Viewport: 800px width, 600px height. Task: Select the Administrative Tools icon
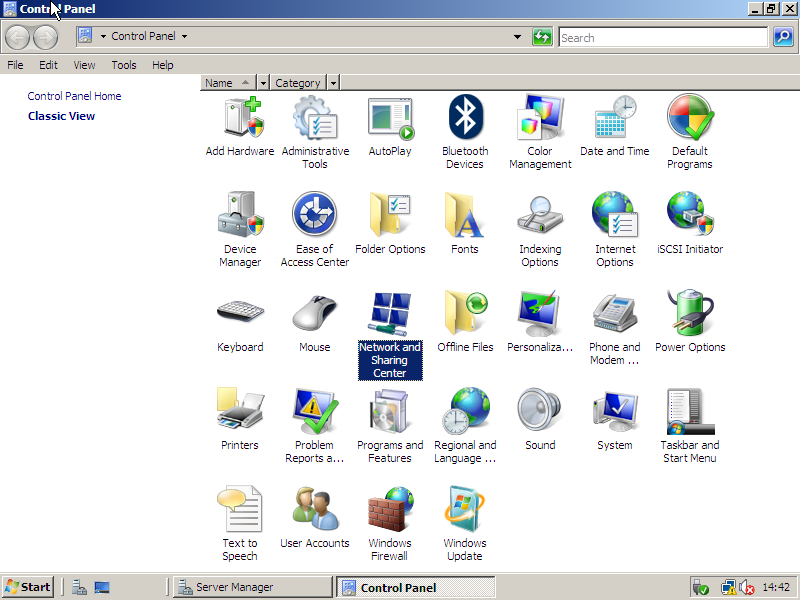[x=315, y=119]
